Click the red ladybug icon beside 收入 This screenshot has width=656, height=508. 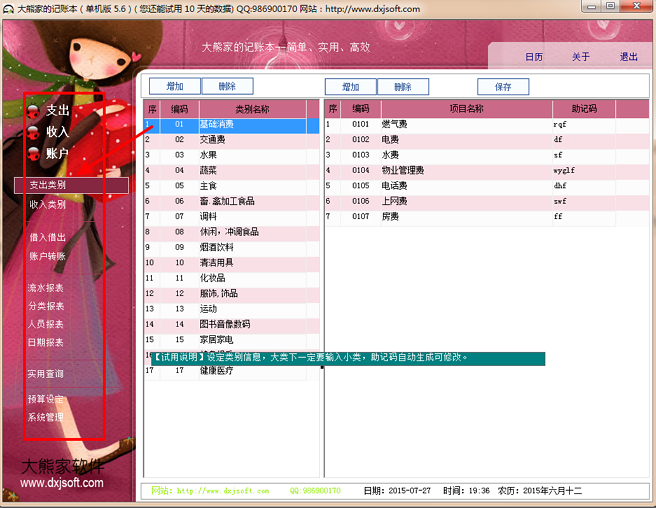[33, 132]
